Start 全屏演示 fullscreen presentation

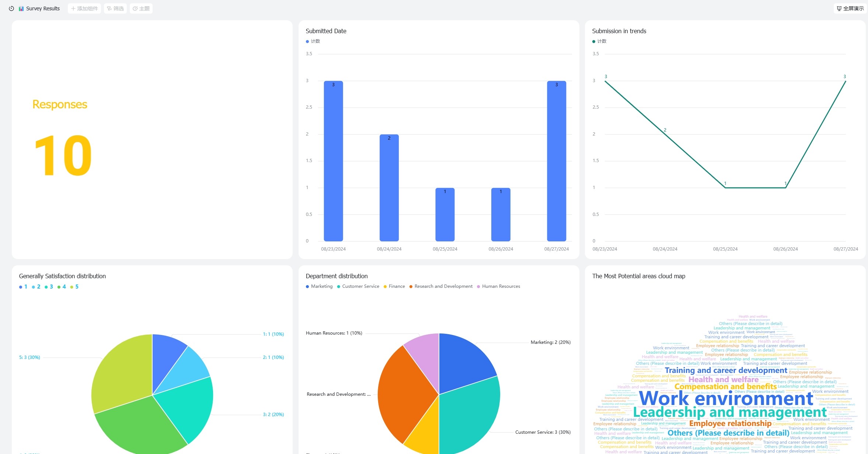click(850, 8)
